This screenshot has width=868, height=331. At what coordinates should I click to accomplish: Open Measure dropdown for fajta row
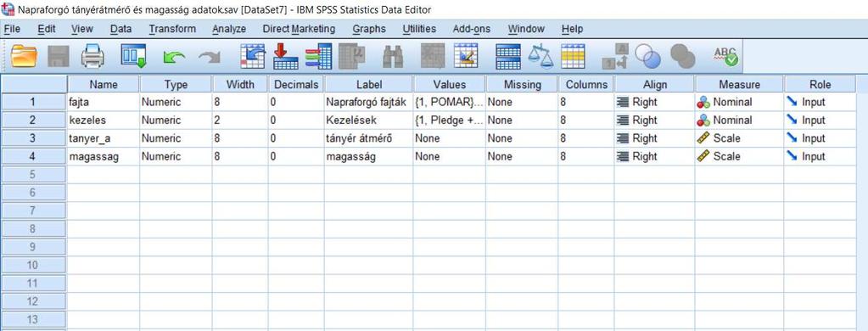tap(739, 102)
